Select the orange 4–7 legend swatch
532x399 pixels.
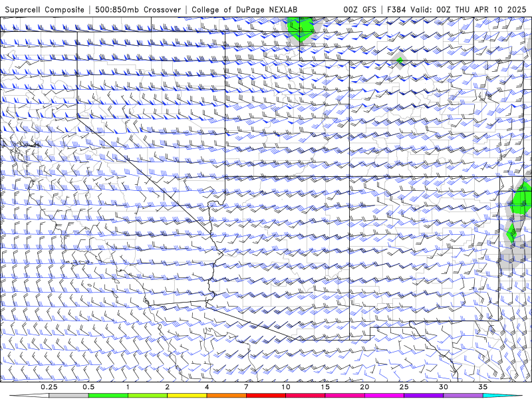coord(226,396)
